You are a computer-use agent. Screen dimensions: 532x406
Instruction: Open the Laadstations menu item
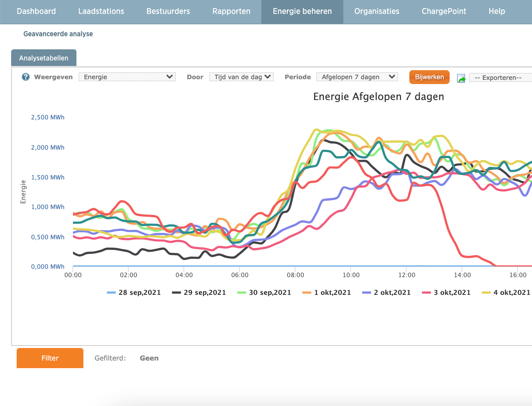click(101, 11)
